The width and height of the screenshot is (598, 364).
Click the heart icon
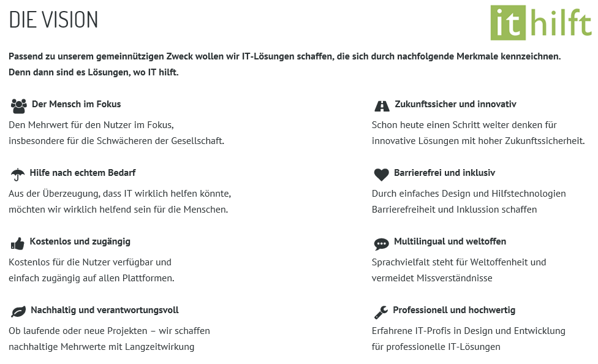[x=381, y=175]
